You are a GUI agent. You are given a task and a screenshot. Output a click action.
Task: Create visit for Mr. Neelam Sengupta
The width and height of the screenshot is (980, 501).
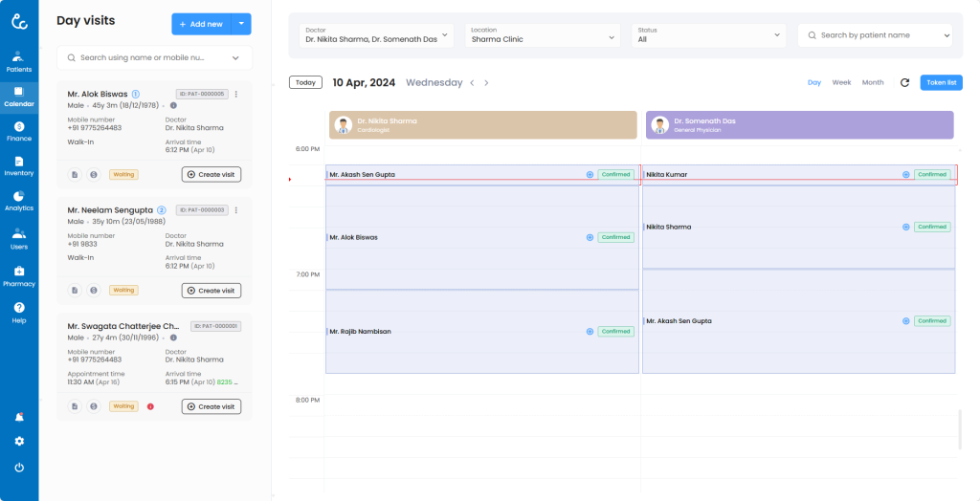tap(212, 291)
